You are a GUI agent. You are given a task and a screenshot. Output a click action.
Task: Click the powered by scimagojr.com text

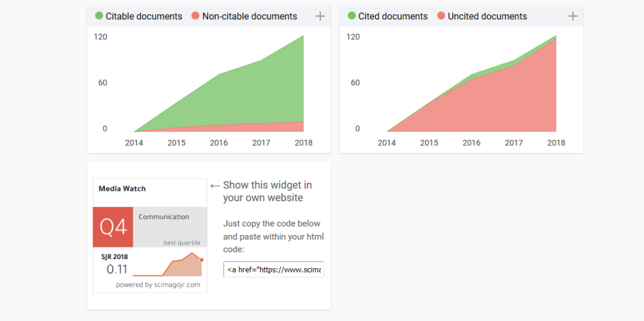pos(158,285)
